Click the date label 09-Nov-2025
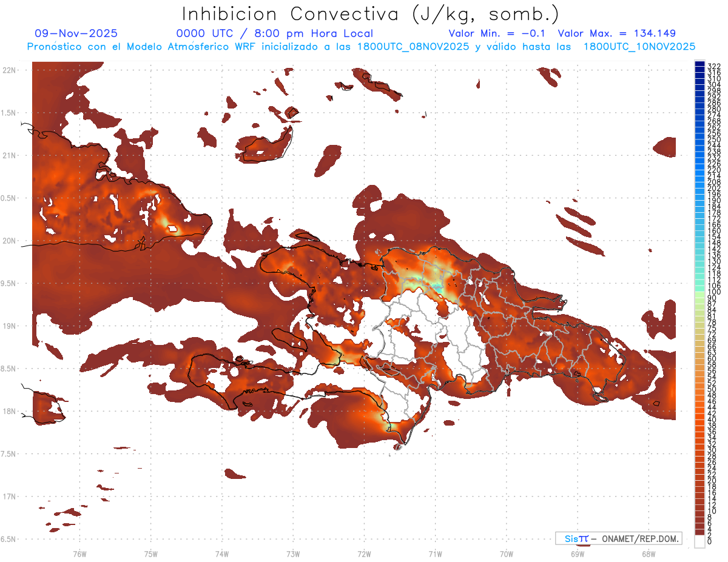The width and height of the screenshot is (728, 562). [76, 33]
